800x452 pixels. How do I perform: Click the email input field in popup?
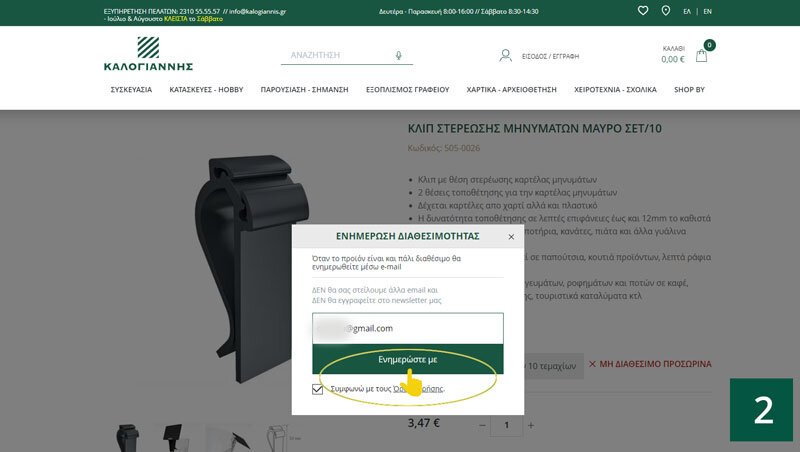click(407, 328)
